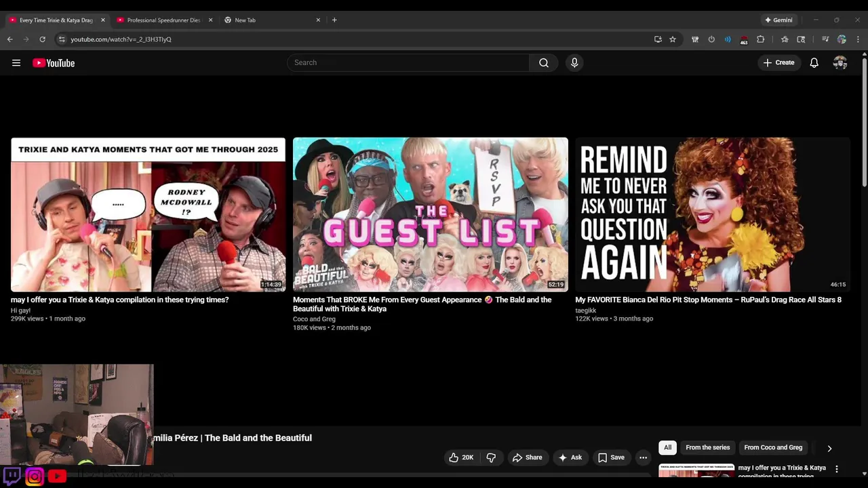Save the video to a playlist
868x488 pixels.
pyautogui.click(x=611, y=457)
